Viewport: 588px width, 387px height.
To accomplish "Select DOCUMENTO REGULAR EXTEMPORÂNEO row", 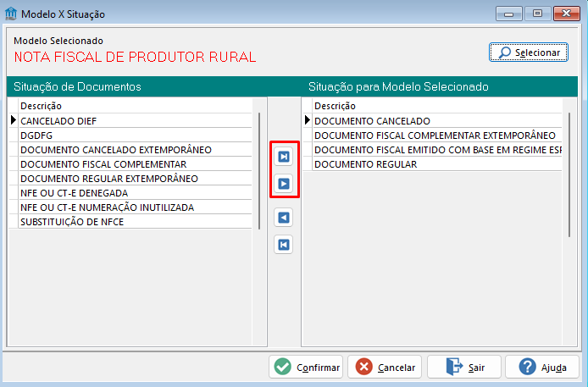I will coord(136,179).
